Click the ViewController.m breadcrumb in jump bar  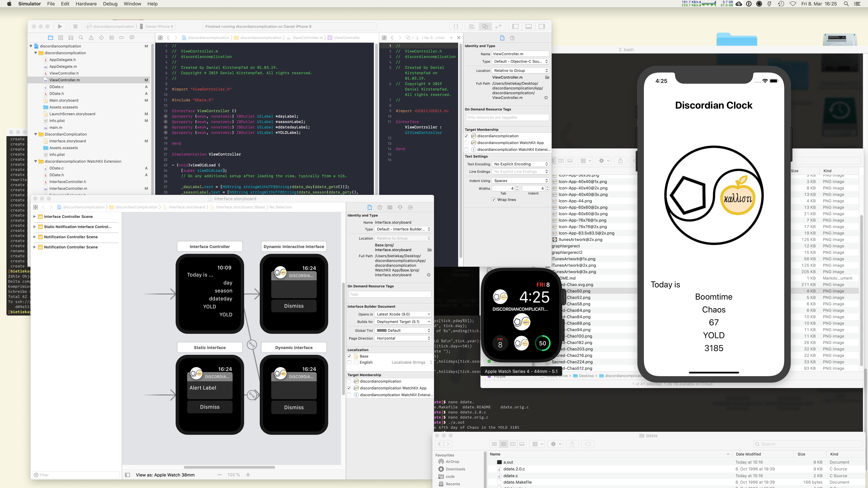coord(305,38)
